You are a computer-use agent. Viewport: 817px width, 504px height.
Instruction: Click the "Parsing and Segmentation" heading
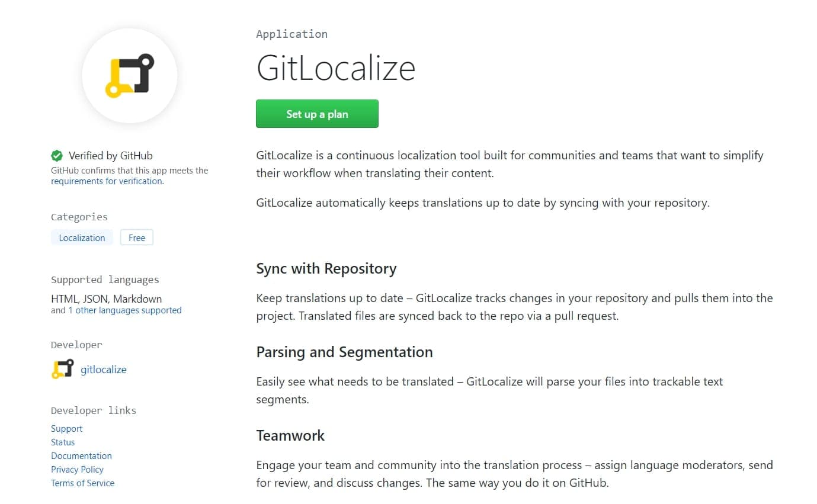point(344,352)
